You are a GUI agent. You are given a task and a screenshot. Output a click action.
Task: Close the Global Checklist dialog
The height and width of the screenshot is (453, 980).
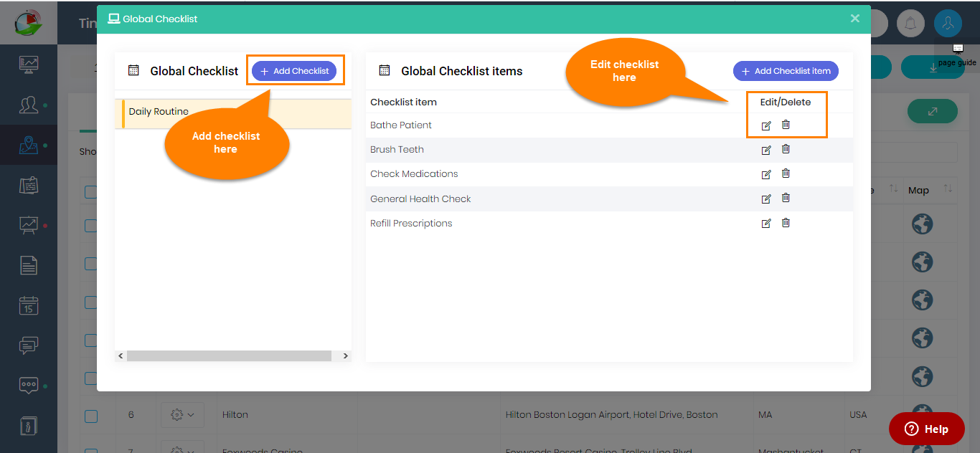point(854,19)
